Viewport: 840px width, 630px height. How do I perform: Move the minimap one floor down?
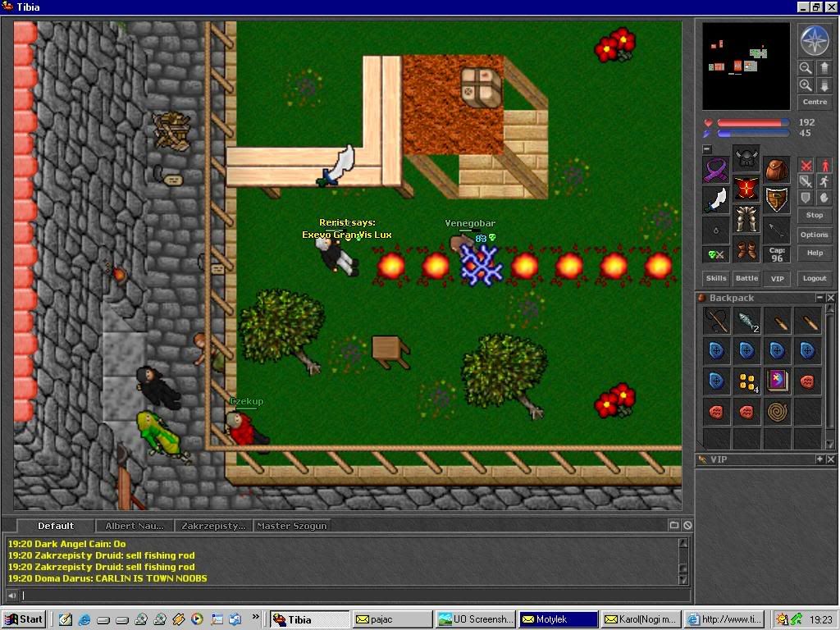(x=824, y=85)
